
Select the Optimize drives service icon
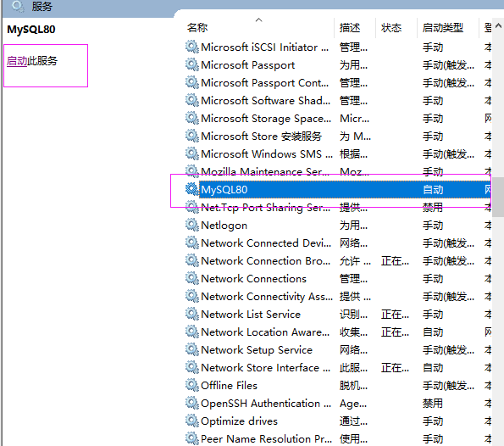click(192, 421)
